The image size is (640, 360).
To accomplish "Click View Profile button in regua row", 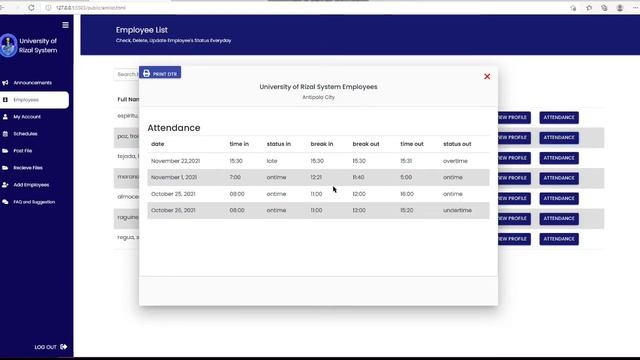I will coord(514,239).
